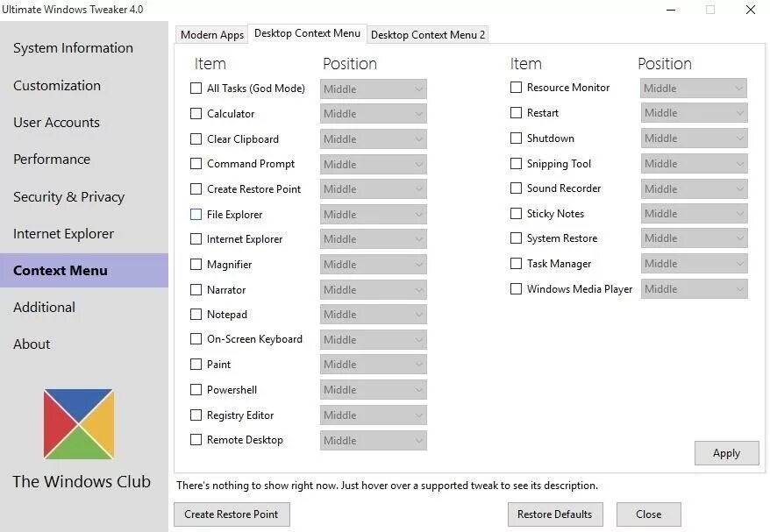
Task: Open position dropdown for All Tasks (God Mode)
Action: [374, 89]
